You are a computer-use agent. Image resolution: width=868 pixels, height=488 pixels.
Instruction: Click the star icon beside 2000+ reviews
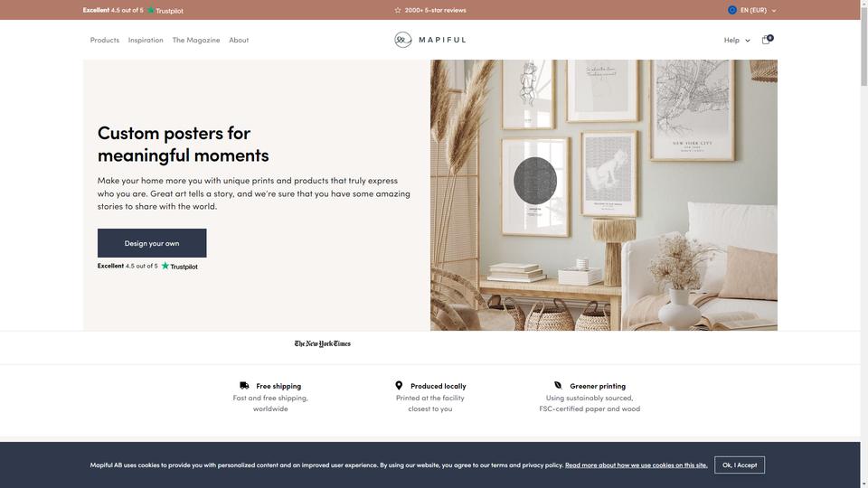pos(398,10)
